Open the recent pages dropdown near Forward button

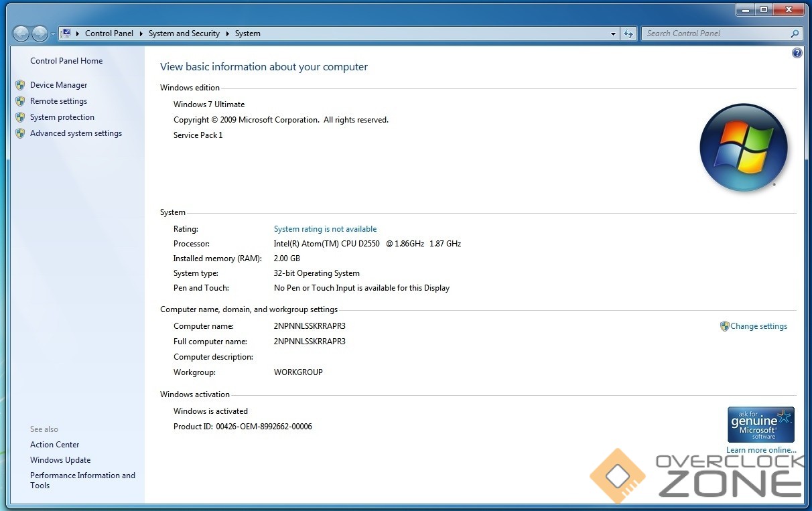[53, 34]
